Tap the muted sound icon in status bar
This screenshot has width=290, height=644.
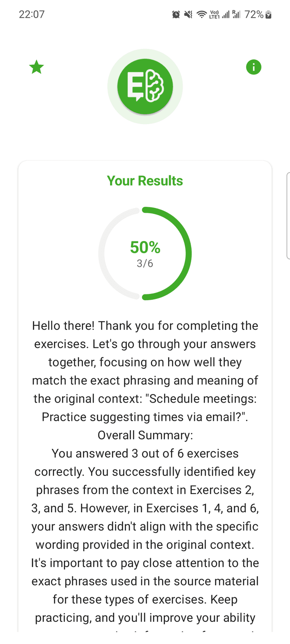(188, 14)
